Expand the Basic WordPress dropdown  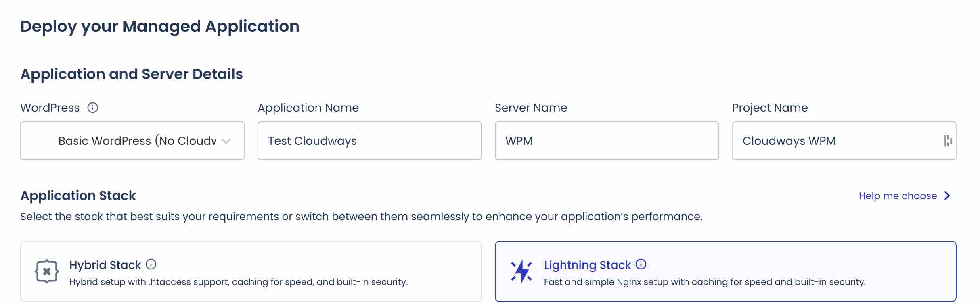132,141
